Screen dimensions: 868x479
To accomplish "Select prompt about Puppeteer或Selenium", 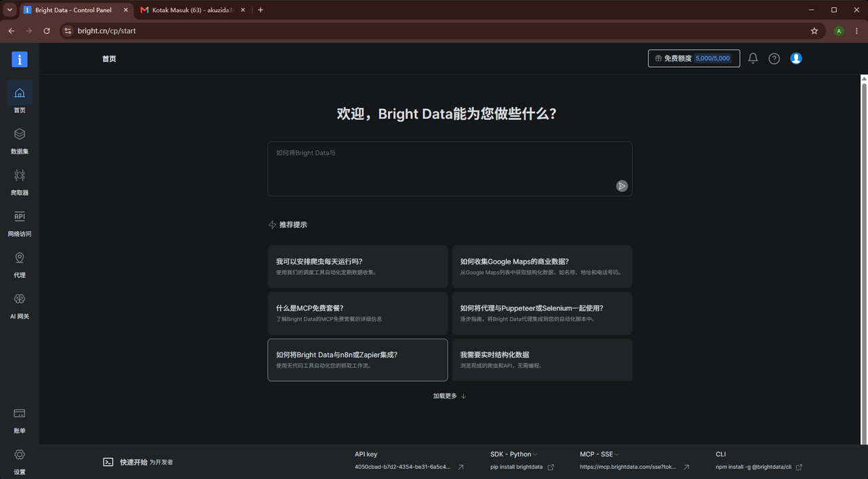I will [x=542, y=313].
